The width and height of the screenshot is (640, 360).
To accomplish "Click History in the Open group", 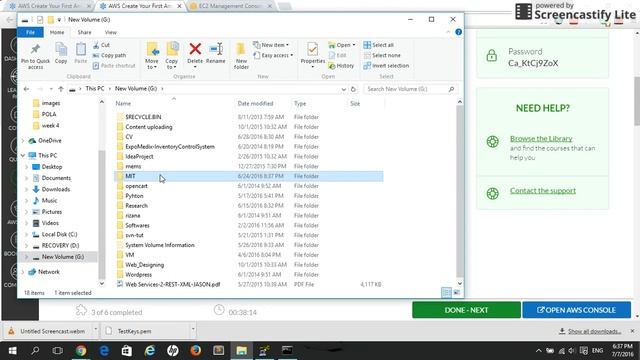I will [341, 65].
